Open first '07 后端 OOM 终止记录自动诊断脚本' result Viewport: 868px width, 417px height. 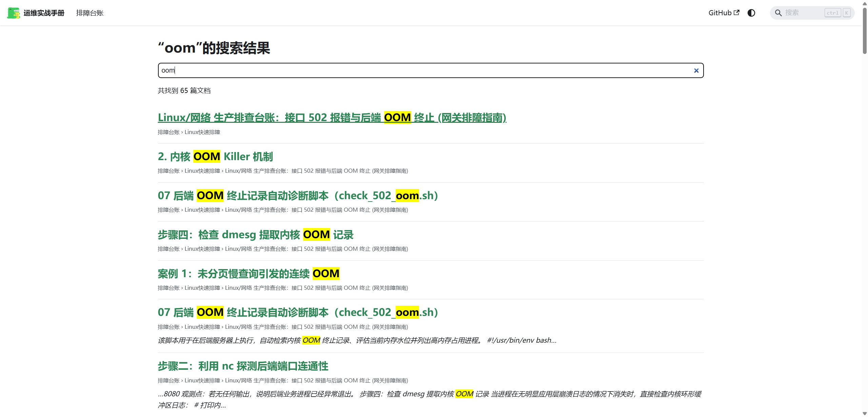coord(298,196)
